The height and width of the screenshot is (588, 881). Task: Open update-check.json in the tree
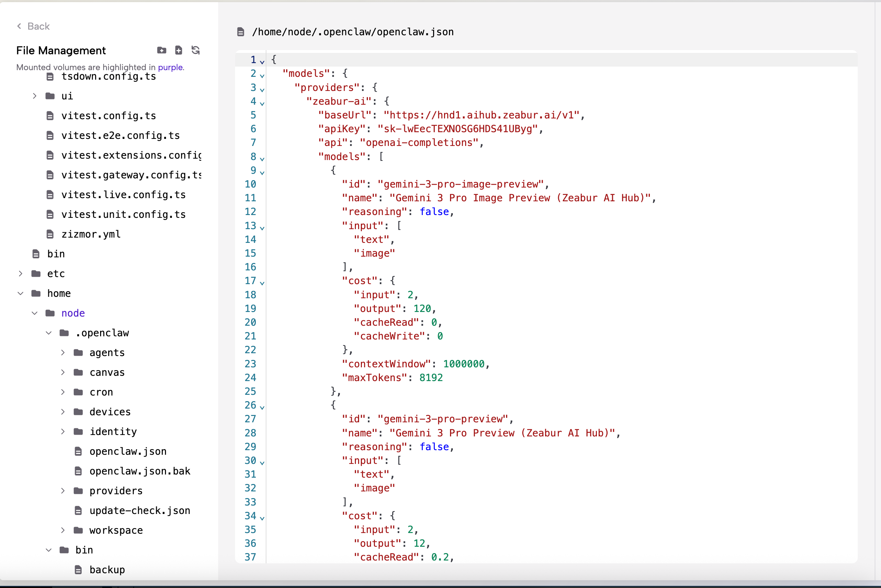(x=140, y=510)
